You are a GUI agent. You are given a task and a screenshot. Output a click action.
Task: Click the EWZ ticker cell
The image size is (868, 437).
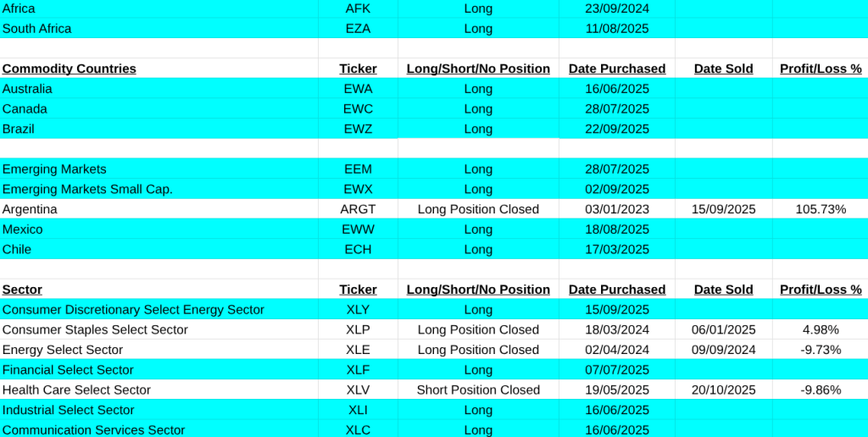point(359,129)
